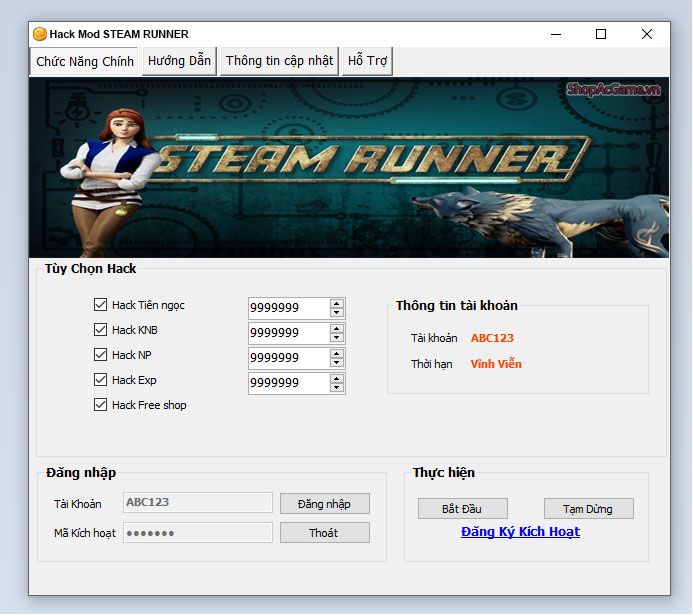Disable the Hack Exp checkbox
693x616 pixels.
coord(100,380)
